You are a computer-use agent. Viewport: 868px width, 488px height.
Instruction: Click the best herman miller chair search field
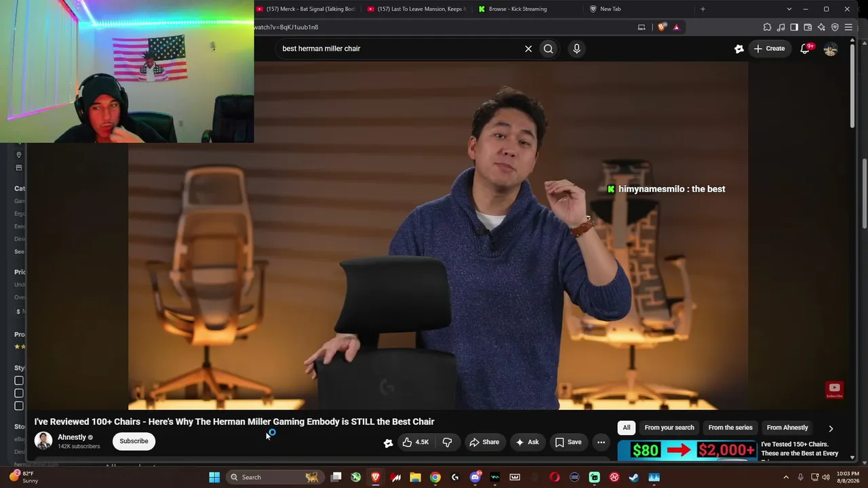pos(400,49)
